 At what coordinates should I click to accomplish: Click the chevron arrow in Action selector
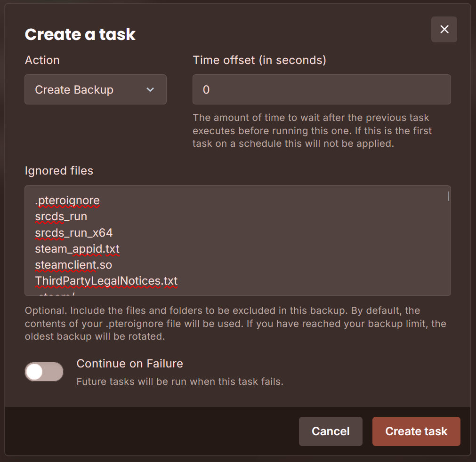[150, 89]
